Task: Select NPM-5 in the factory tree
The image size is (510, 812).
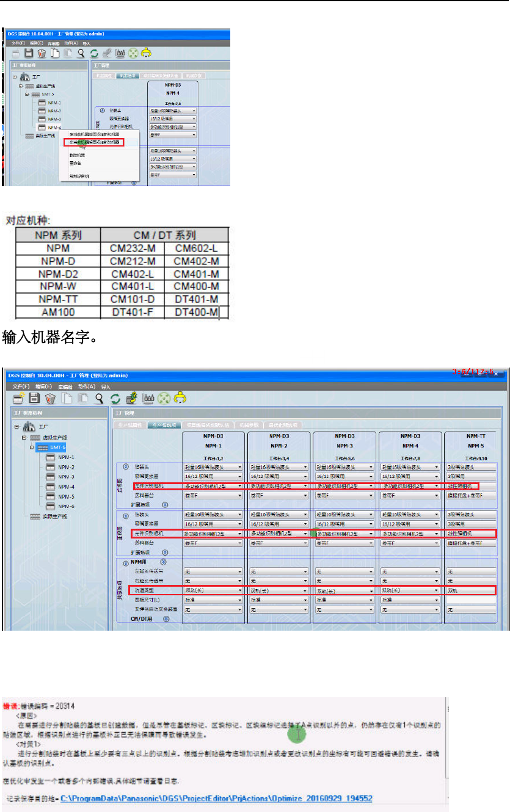Action: [x=66, y=496]
